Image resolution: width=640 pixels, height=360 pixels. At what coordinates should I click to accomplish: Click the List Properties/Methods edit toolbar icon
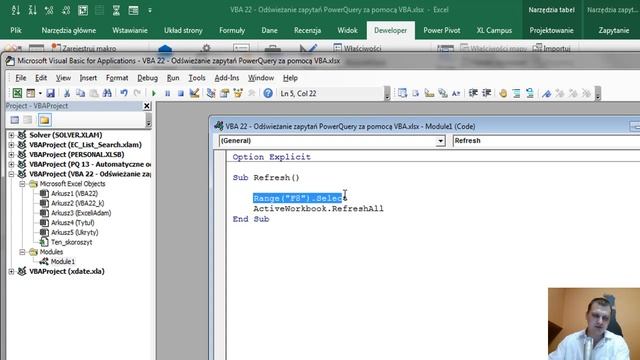[x=402, y=93]
